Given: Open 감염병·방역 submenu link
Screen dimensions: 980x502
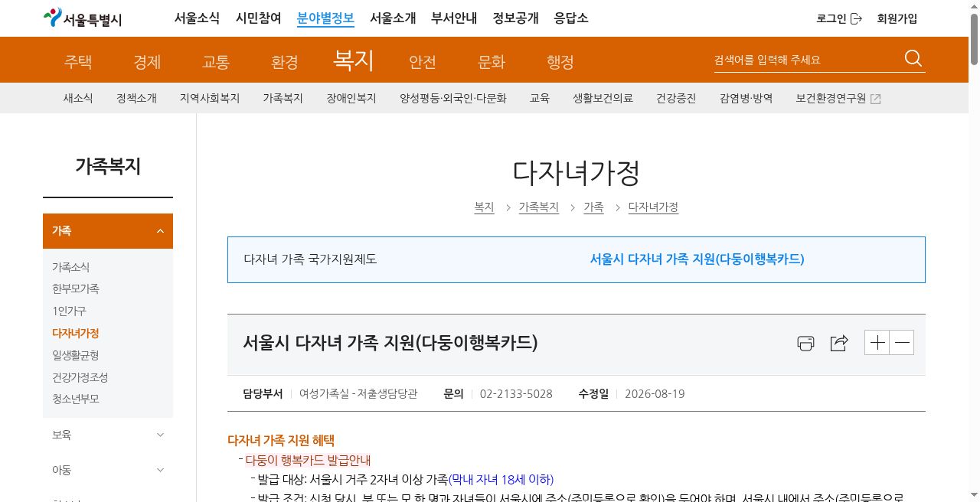Looking at the screenshot, I should [x=746, y=98].
